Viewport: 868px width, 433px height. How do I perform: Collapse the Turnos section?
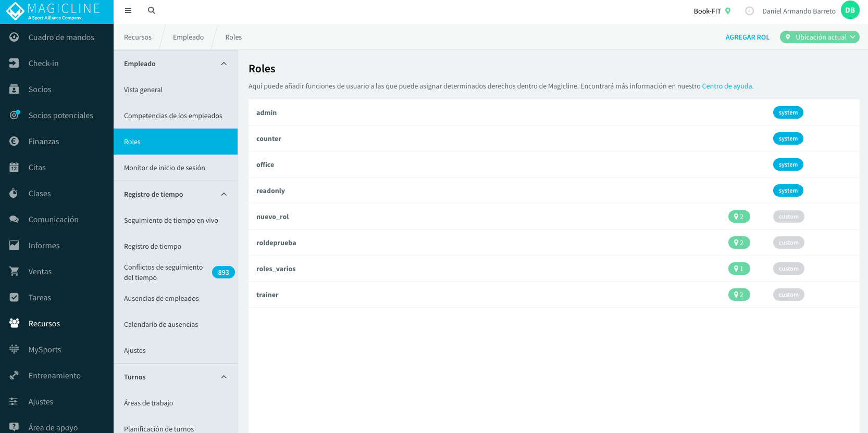click(224, 377)
